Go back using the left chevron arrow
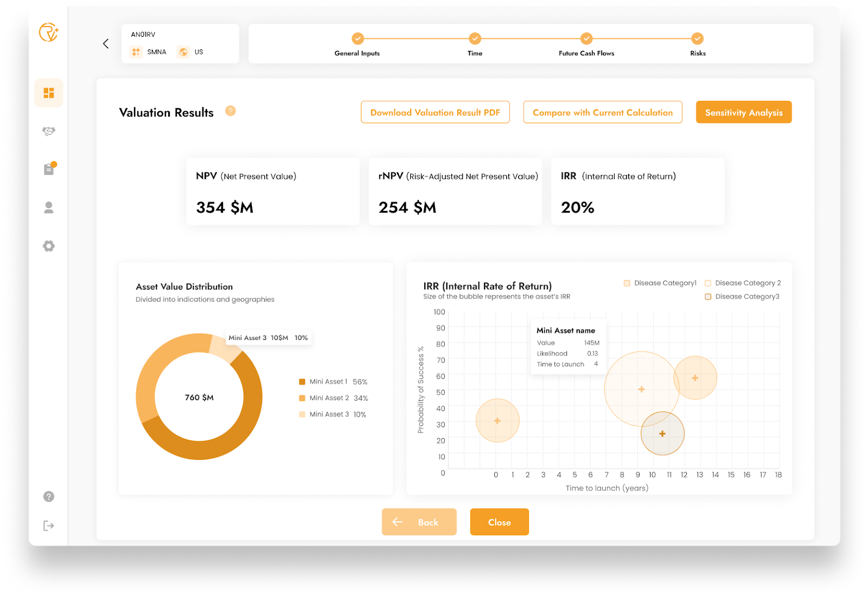This screenshot has width=868, height=596. click(x=106, y=43)
